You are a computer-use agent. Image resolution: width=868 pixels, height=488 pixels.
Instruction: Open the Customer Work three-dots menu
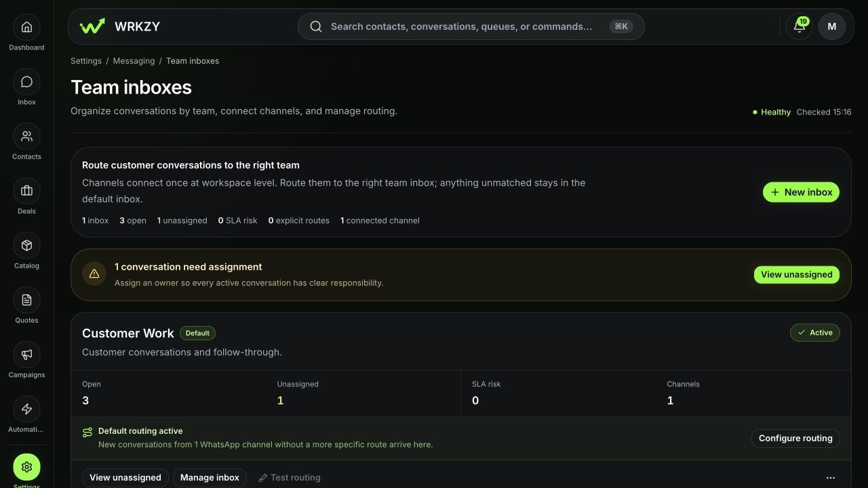pyautogui.click(x=830, y=478)
